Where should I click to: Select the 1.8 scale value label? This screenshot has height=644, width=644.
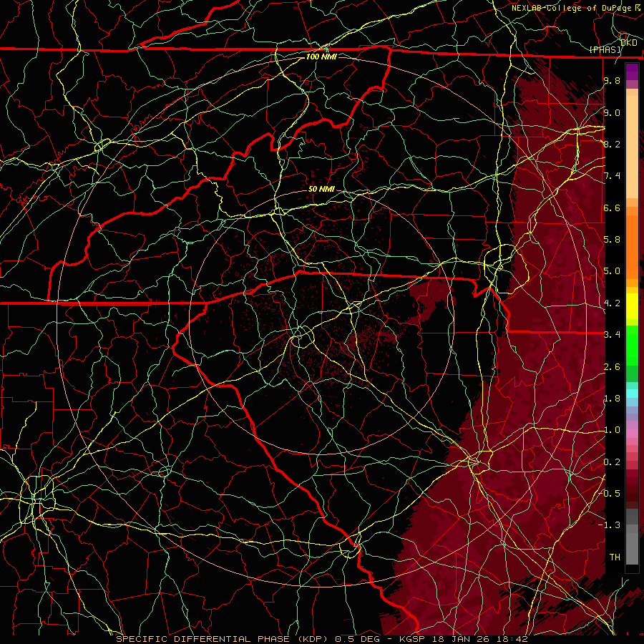pyautogui.click(x=612, y=399)
